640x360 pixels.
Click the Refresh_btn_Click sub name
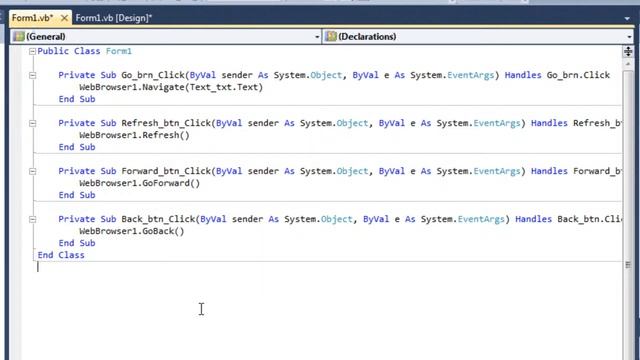click(x=166, y=123)
